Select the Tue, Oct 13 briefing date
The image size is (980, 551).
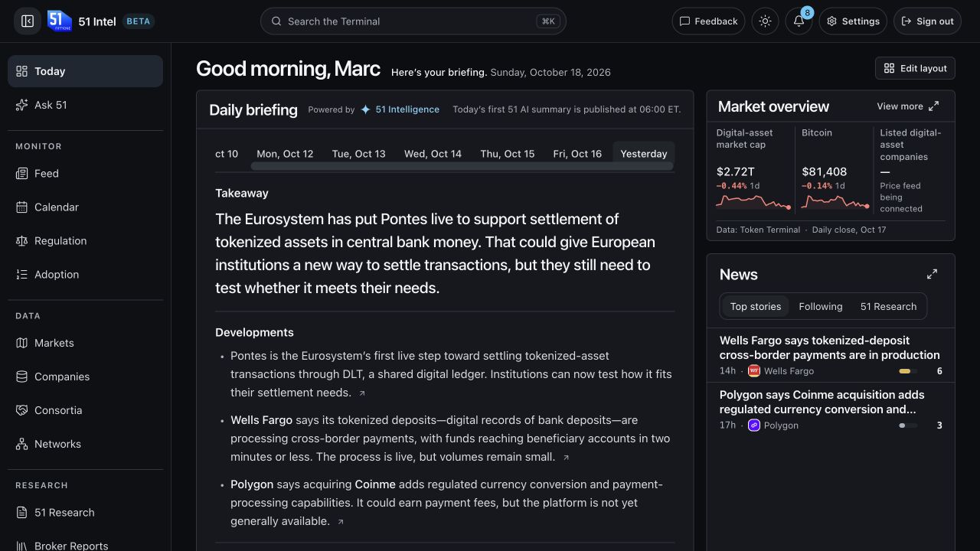(358, 154)
